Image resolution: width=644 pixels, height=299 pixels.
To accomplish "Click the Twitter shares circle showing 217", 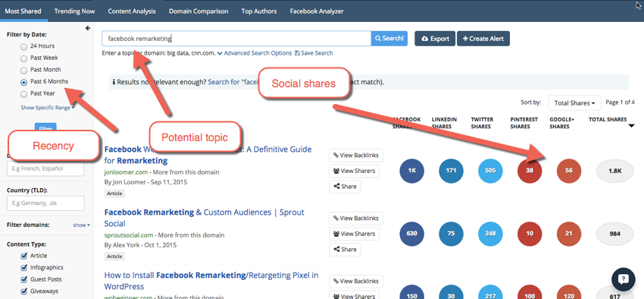I will coord(490,292).
